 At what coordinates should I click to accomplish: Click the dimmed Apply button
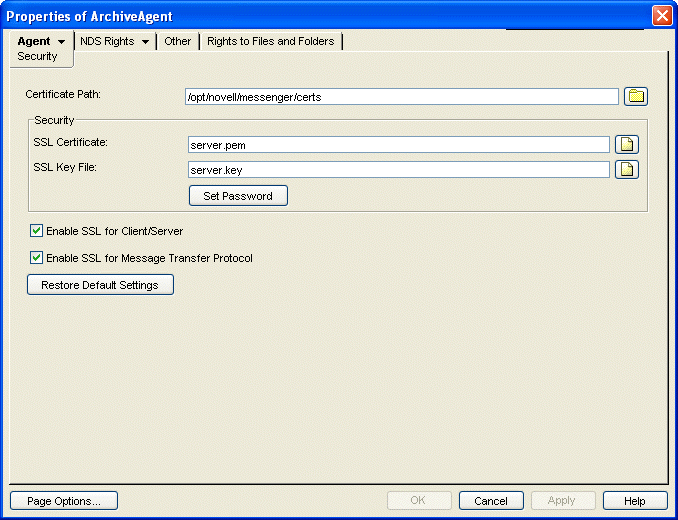click(x=562, y=501)
